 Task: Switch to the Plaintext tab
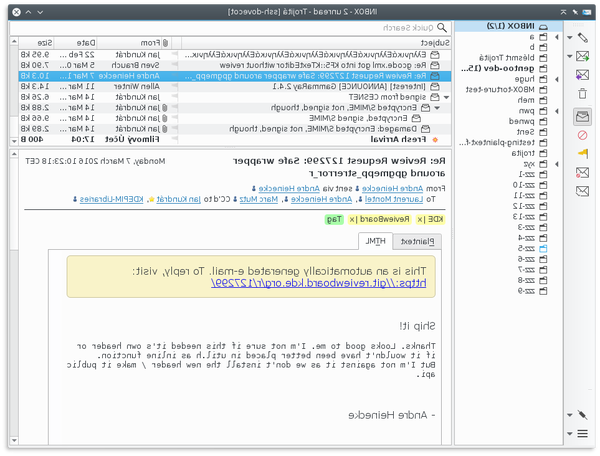(415, 241)
